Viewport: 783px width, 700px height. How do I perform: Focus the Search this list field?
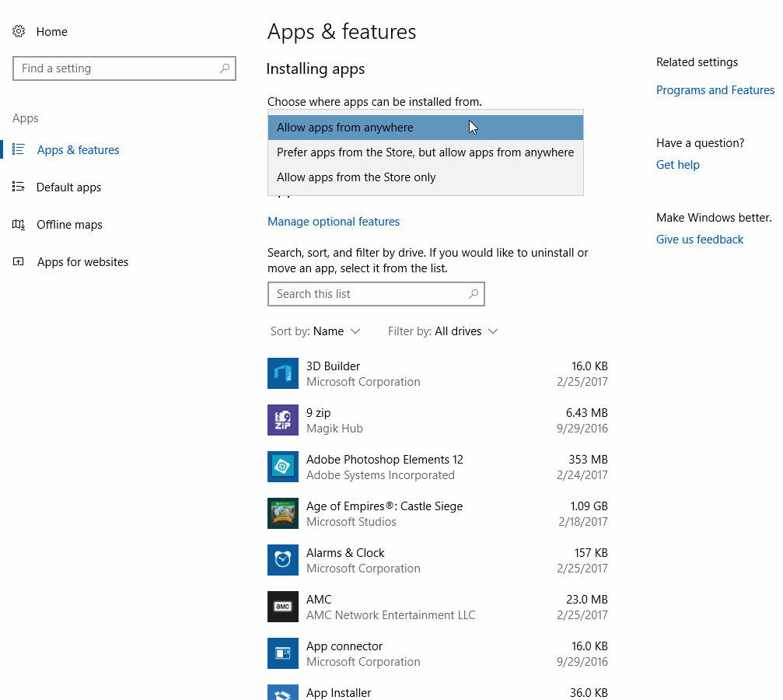tap(376, 294)
